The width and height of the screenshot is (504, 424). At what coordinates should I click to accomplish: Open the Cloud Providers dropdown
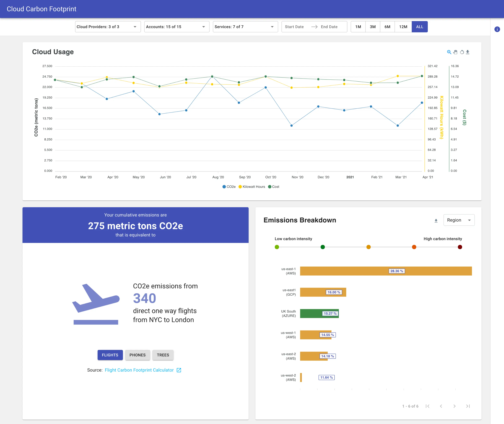coord(108,27)
